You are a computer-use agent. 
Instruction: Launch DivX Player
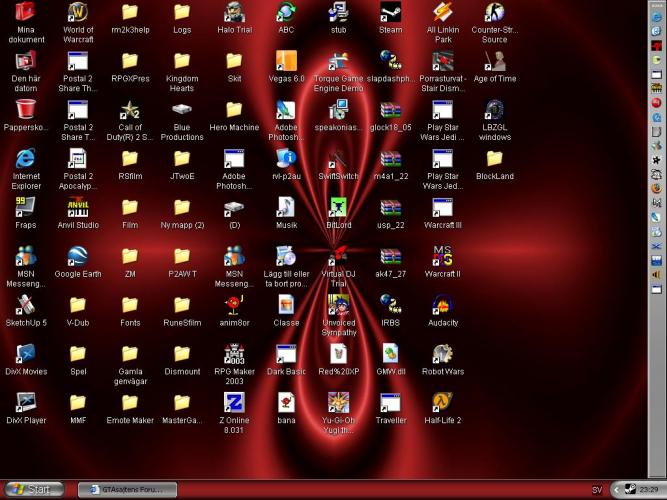[26, 403]
